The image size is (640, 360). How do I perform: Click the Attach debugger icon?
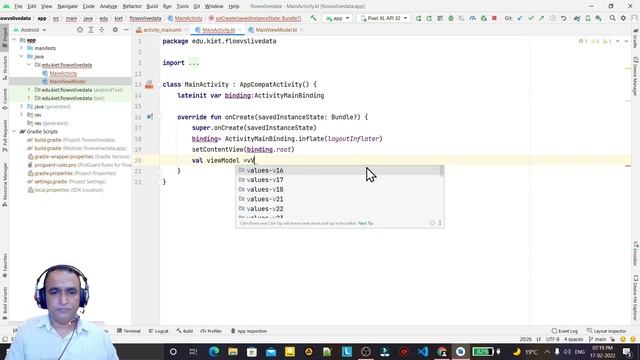point(483,18)
